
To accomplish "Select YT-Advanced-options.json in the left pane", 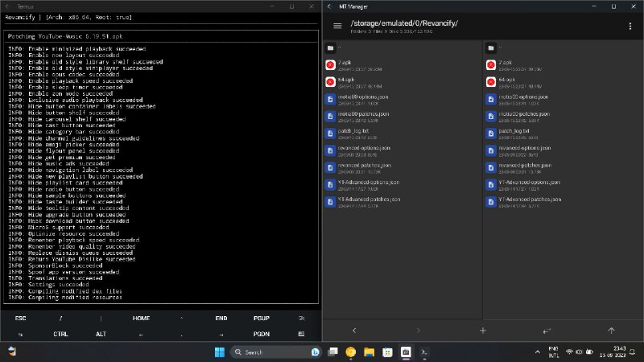I will click(x=402, y=185).
